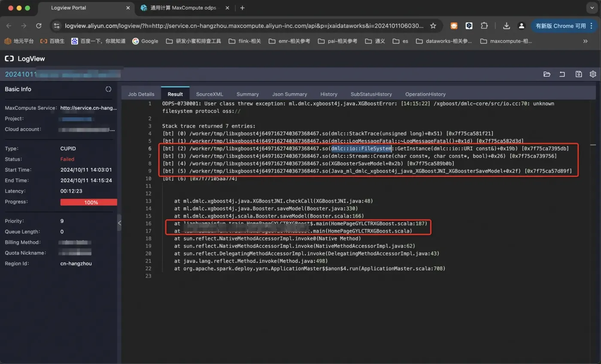Viewport: 601px width, 364px height.
Task: Click the XGBoostJNI.checkCall stack line
Action: click(x=273, y=201)
